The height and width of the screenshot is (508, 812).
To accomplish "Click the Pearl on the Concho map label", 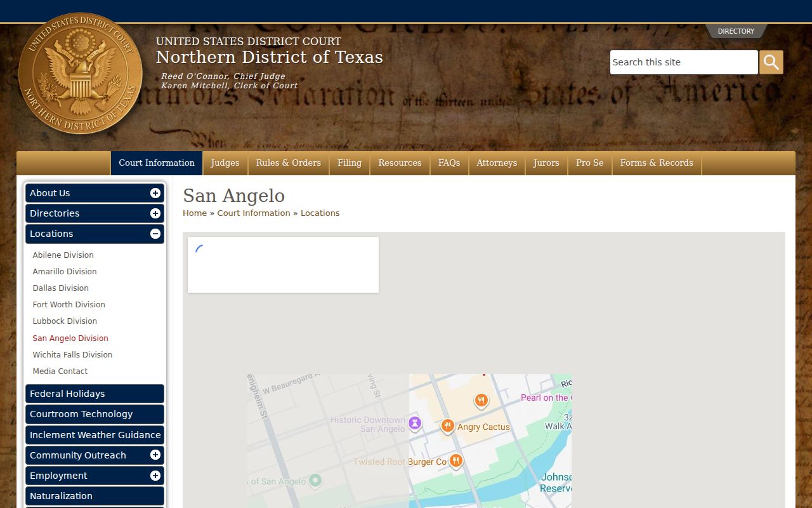I will tap(546, 398).
